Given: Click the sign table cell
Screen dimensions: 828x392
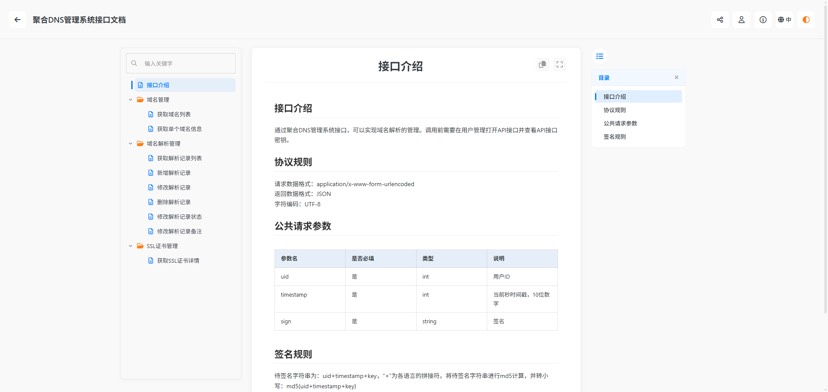Looking at the screenshot, I should pyautogui.click(x=310, y=322).
